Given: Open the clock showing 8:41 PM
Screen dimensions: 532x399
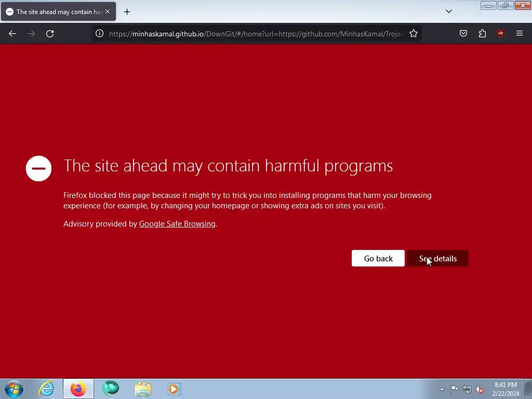Looking at the screenshot, I should point(506,389).
